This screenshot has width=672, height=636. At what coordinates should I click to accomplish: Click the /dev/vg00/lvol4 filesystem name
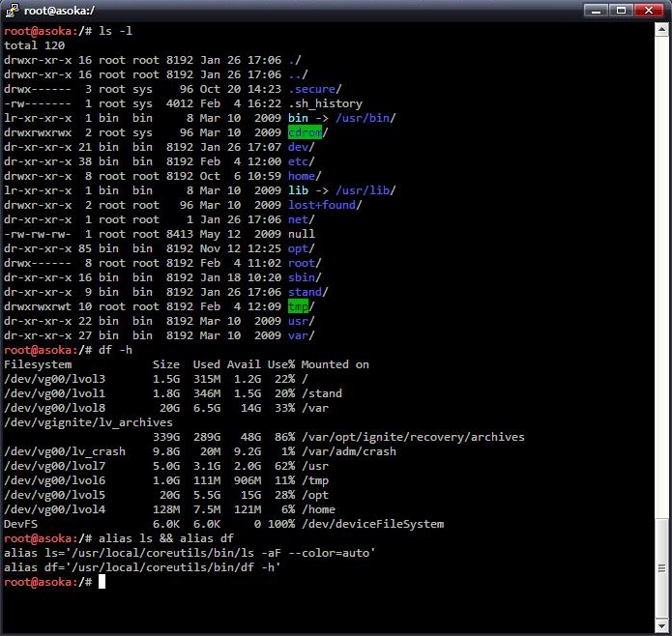coord(54,509)
